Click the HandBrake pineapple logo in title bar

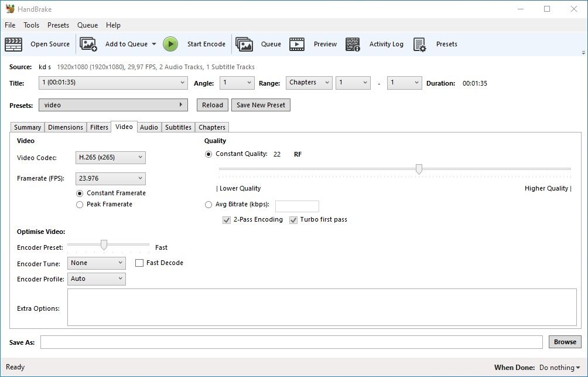[x=10, y=9]
